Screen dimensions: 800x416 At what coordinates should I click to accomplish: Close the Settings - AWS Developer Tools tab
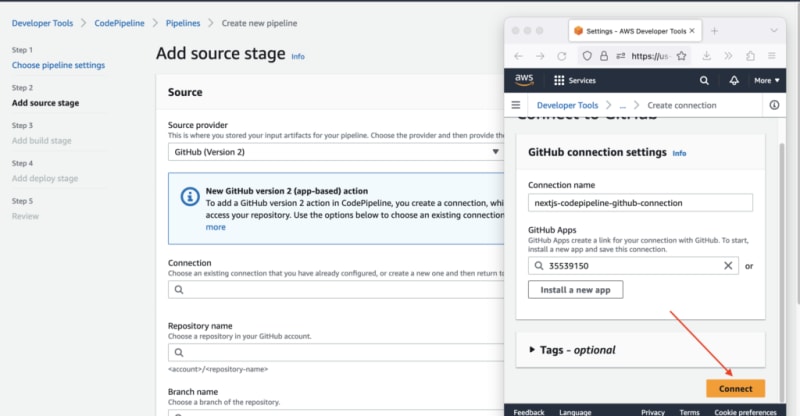coord(692,31)
